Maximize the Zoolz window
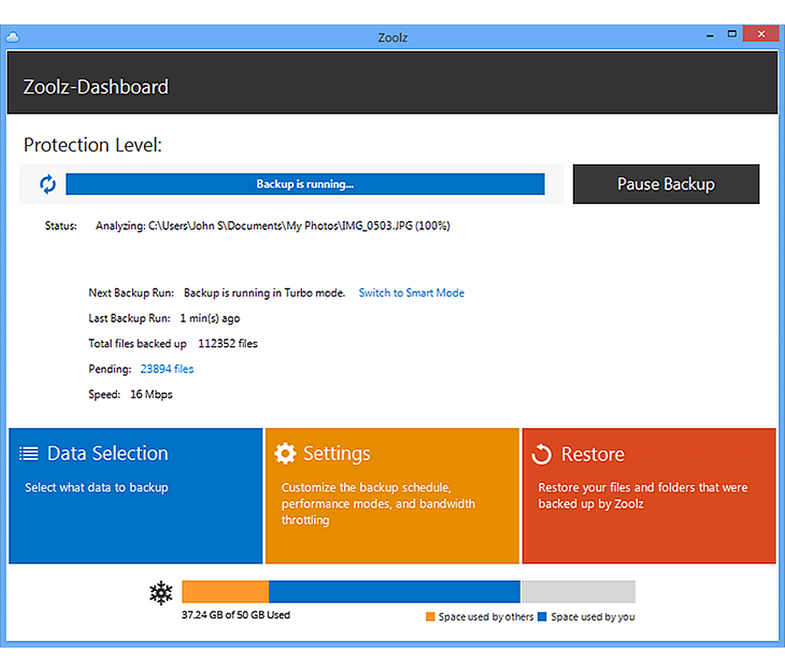The height and width of the screenshot is (672, 785). (x=733, y=34)
